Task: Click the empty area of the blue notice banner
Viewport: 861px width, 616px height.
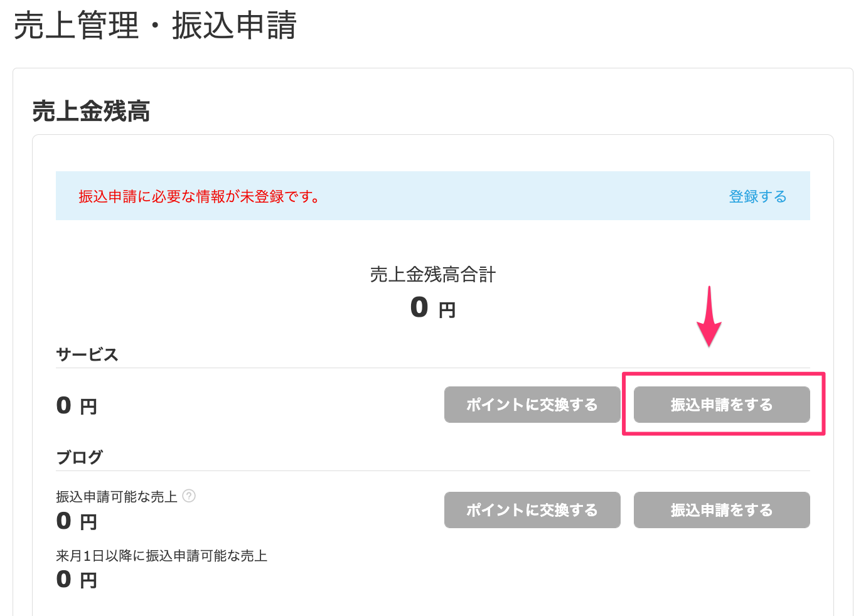Action: click(x=521, y=196)
